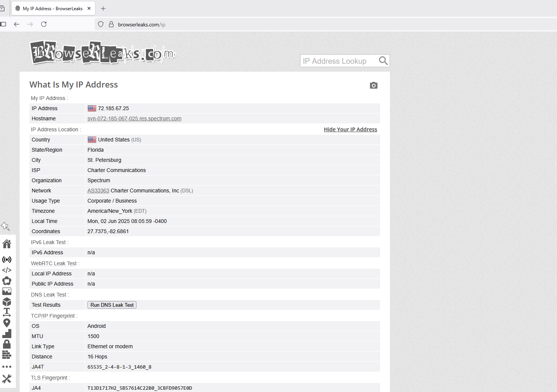Show site security info via address bar padlock
The height and width of the screenshot is (392, 557).
tap(111, 24)
